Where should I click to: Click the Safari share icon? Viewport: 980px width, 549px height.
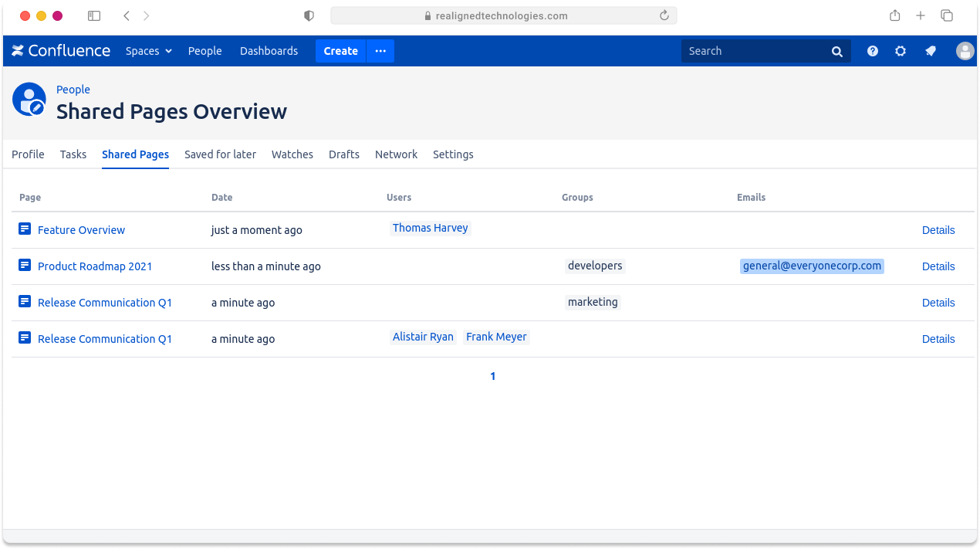tap(895, 15)
